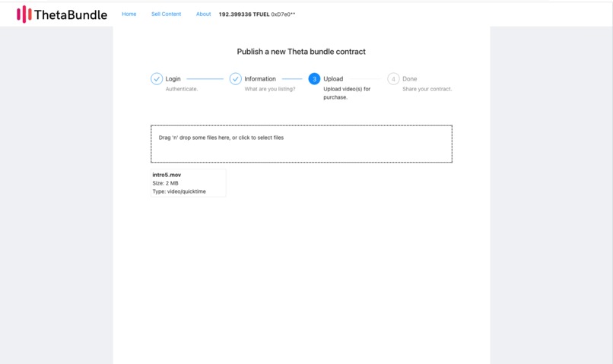Select the Upload step label

(333, 79)
